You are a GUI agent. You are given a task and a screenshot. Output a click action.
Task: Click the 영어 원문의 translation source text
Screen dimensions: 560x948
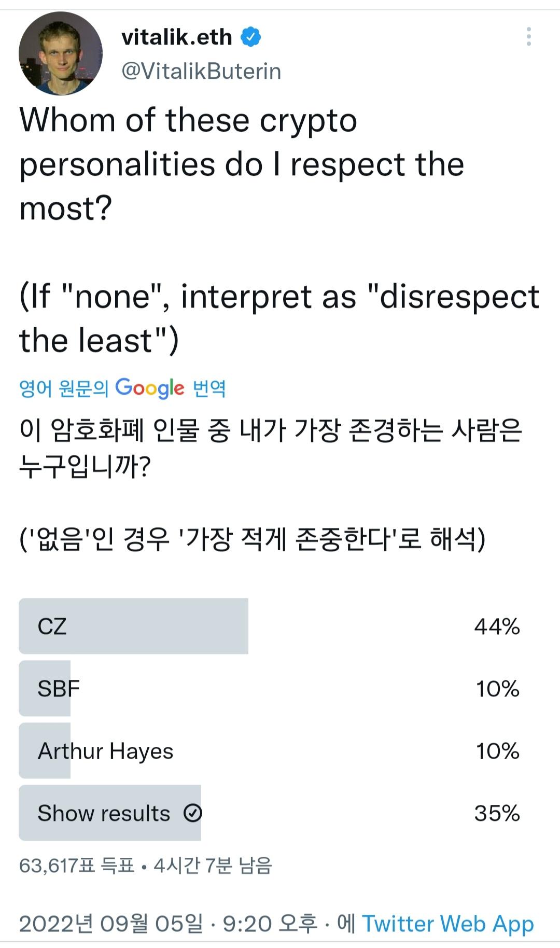pos(64,388)
